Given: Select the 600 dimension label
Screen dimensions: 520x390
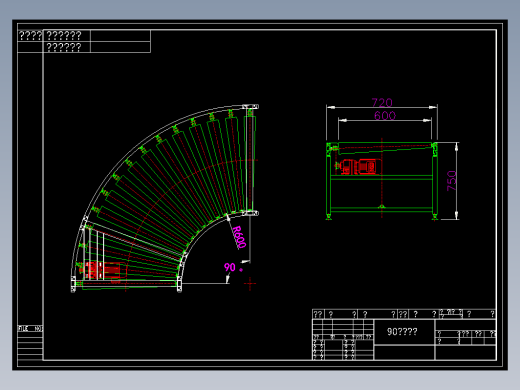Looking at the screenshot, I should coord(385,116).
